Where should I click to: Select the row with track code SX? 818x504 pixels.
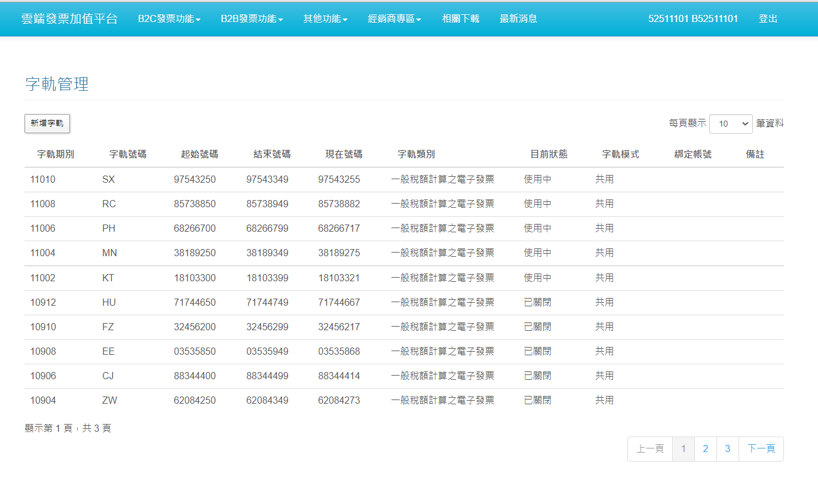click(109, 180)
